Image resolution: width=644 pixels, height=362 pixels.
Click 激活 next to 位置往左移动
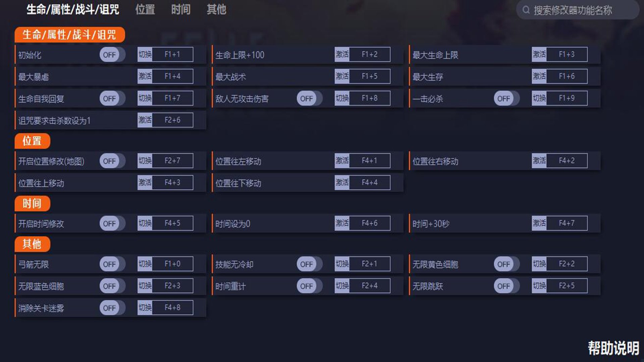pyautogui.click(x=342, y=161)
